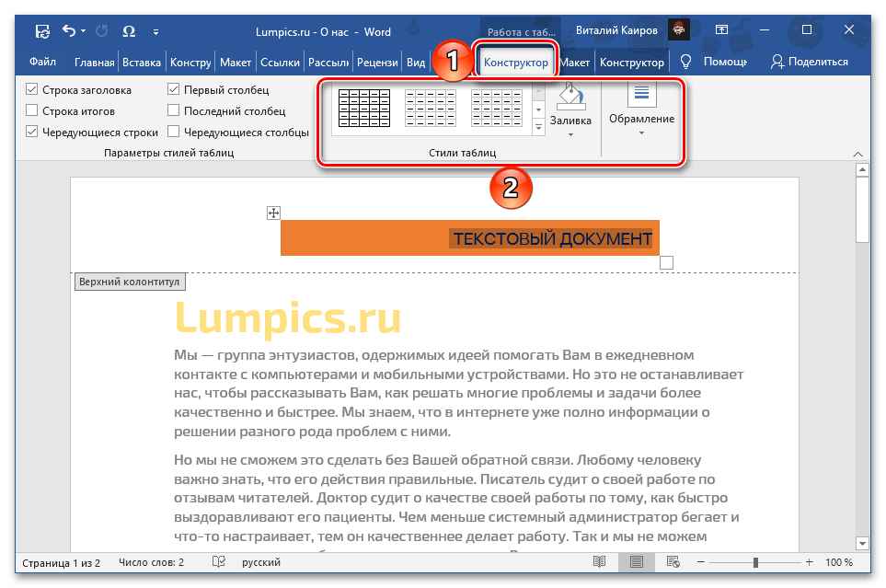Click the Lumpics.ru heading

coord(288,317)
